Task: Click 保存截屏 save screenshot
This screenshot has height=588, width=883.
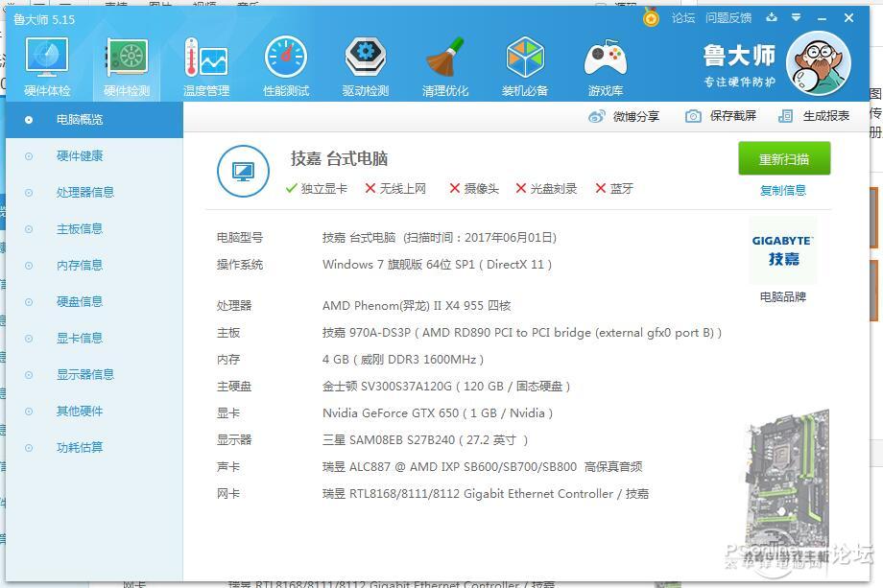Action: [721, 116]
